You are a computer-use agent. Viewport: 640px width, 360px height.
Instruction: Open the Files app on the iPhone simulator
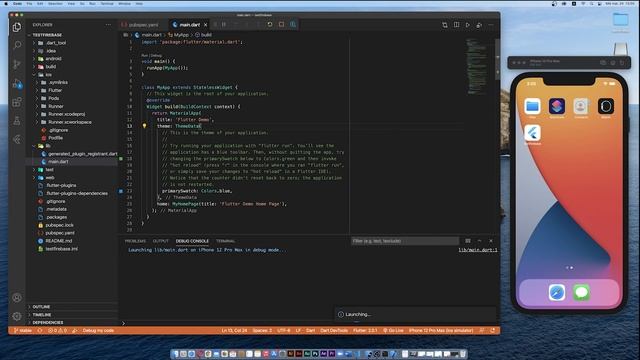532,107
